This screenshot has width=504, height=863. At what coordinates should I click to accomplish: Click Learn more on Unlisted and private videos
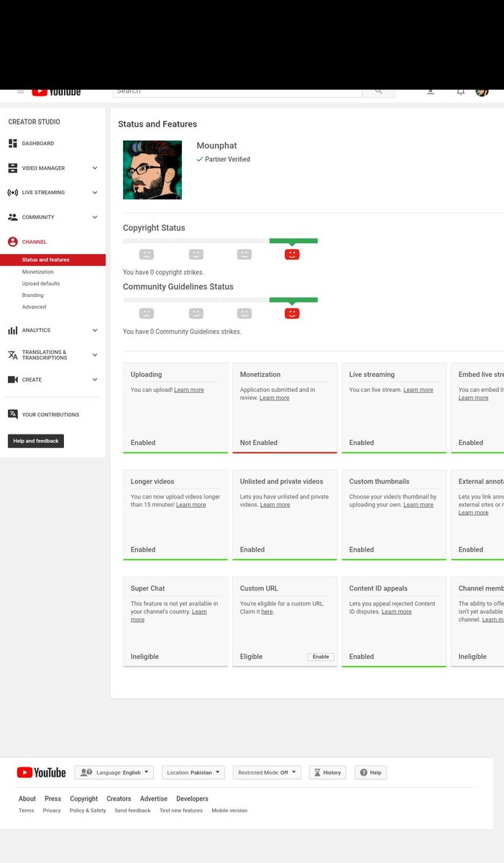tap(275, 505)
